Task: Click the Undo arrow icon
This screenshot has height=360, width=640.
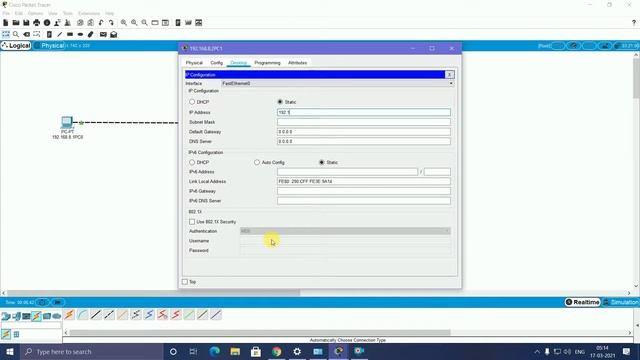Action: pos(101,23)
